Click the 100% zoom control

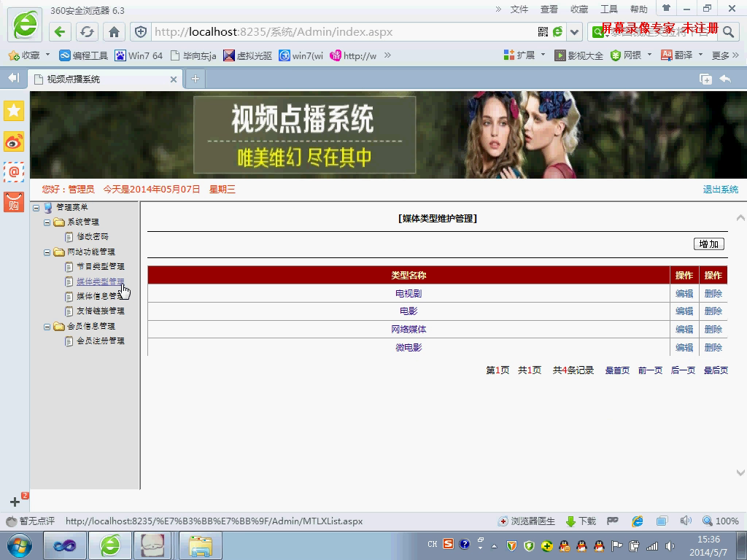(721, 521)
